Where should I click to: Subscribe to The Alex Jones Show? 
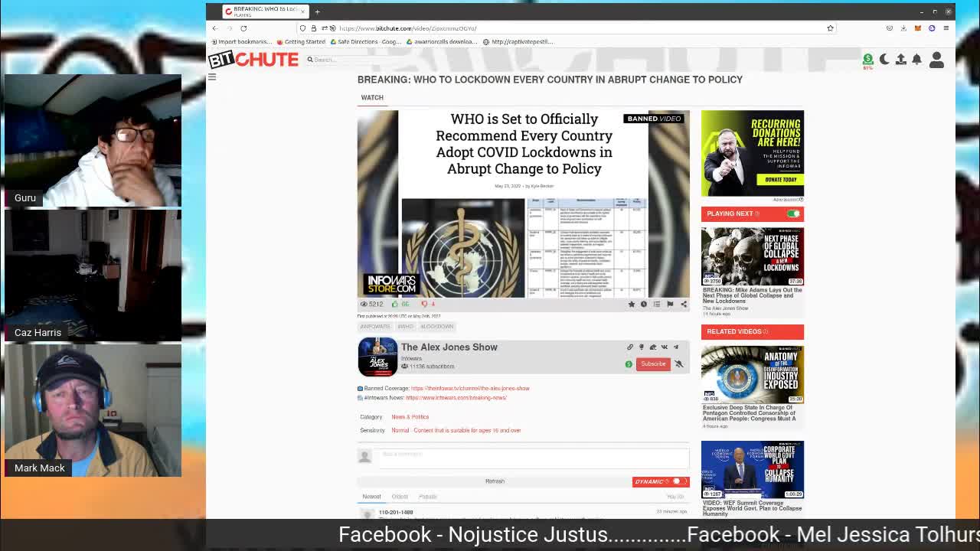(653, 364)
